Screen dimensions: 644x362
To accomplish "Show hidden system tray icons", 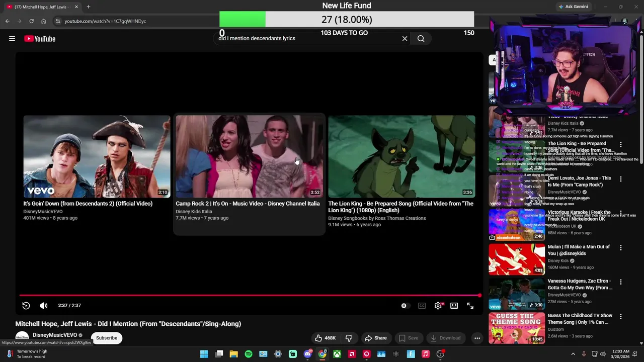I will pos(573,354).
